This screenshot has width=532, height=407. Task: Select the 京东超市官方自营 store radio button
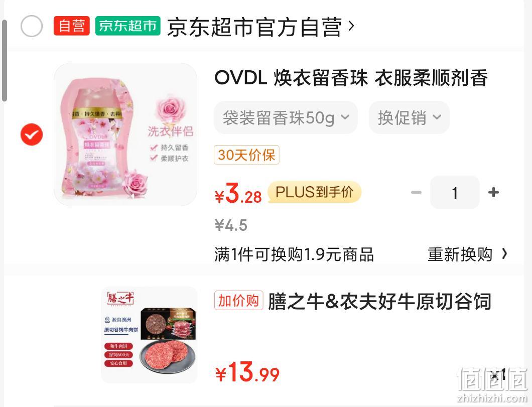[32, 26]
